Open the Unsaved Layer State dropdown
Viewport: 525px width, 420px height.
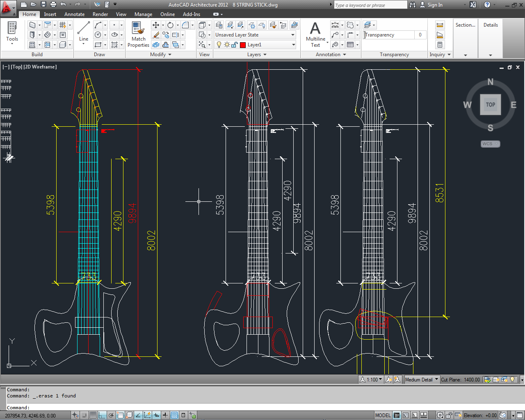tap(255, 35)
